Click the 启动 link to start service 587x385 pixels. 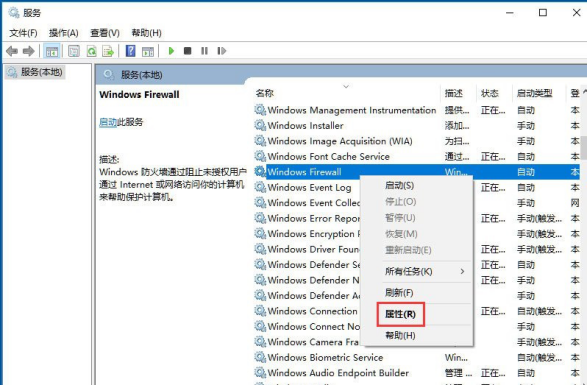[108, 122]
